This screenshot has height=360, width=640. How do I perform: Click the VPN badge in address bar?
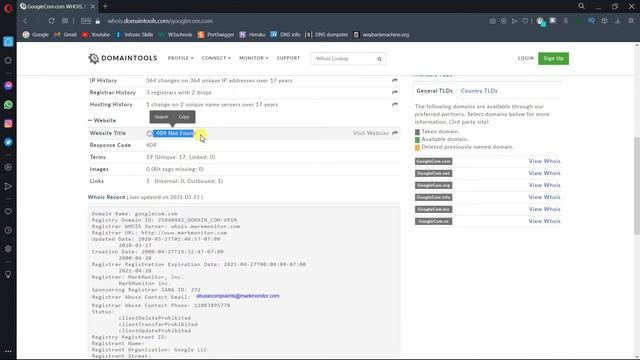tap(86, 21)
